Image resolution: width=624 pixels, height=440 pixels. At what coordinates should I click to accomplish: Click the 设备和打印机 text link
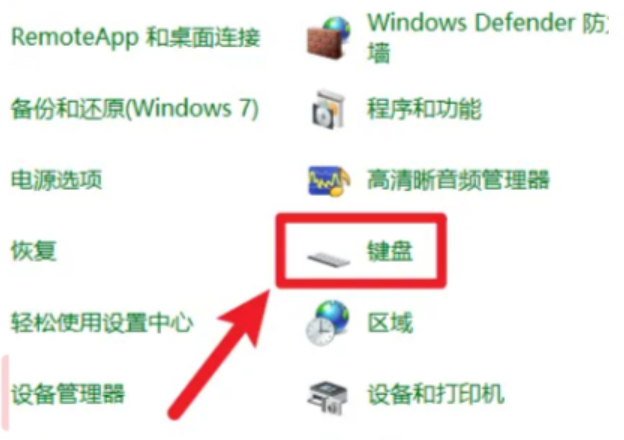[x=436, y=394]
